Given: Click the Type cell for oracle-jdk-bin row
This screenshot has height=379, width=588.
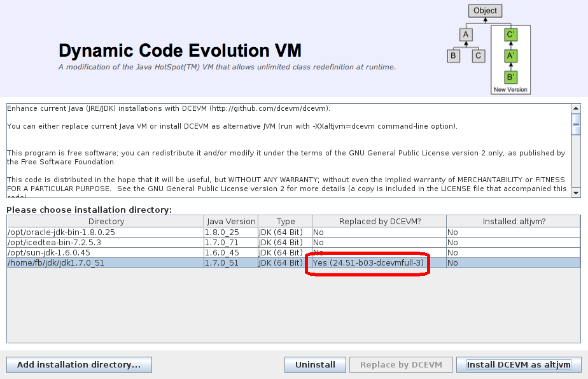Looking at the screenshot, I should [285, 232].
